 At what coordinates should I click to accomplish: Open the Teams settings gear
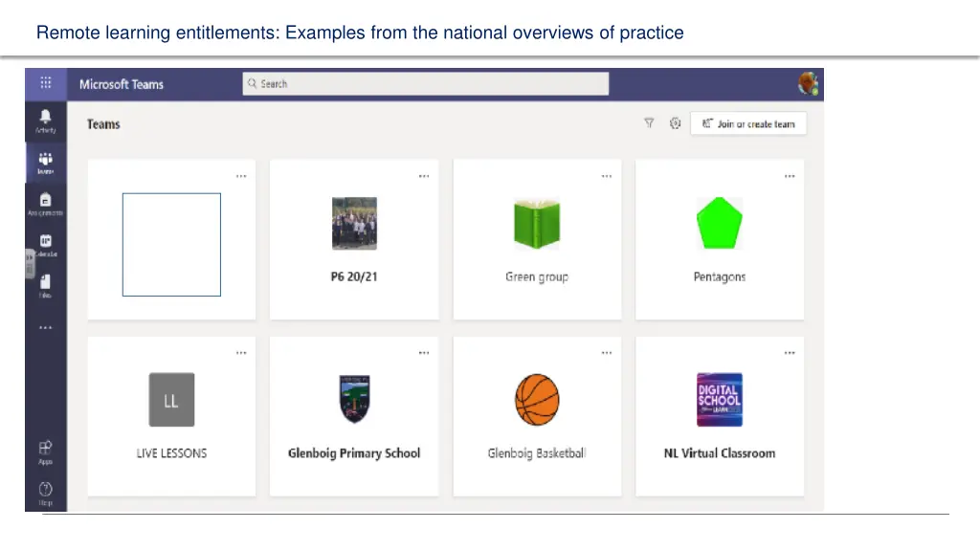[675, 123]
